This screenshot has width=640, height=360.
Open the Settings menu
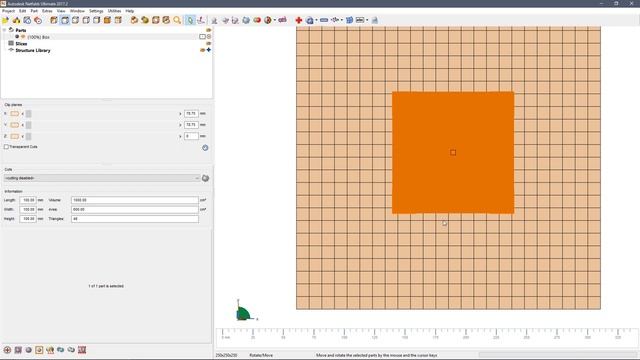click(x=96, y=11)
